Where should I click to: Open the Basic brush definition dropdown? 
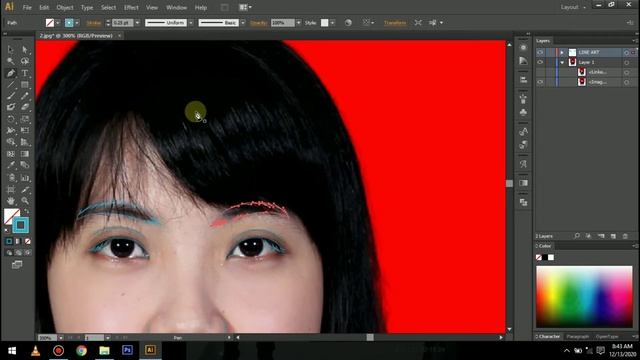click(243, 23)
